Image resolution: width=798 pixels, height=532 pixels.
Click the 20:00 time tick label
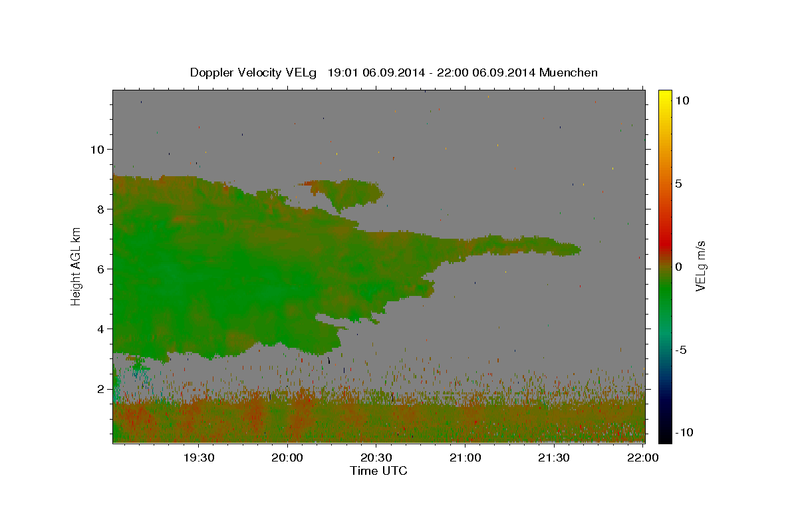pos(287,458)
